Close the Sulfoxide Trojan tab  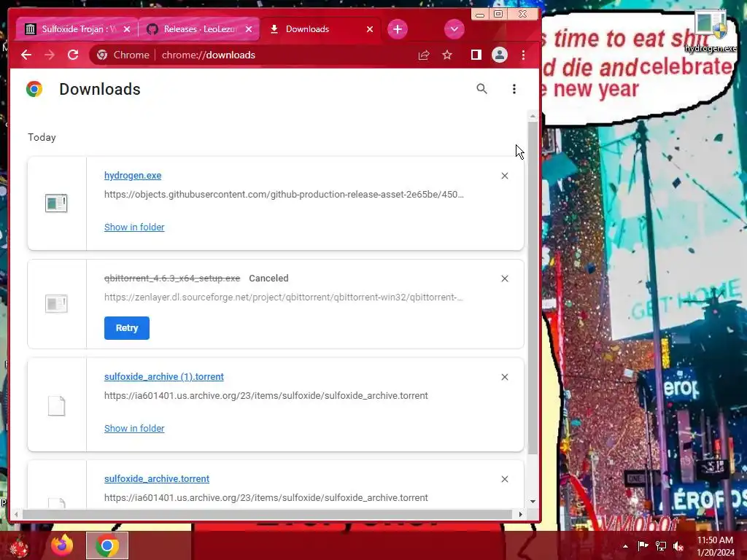pos(127,29)
